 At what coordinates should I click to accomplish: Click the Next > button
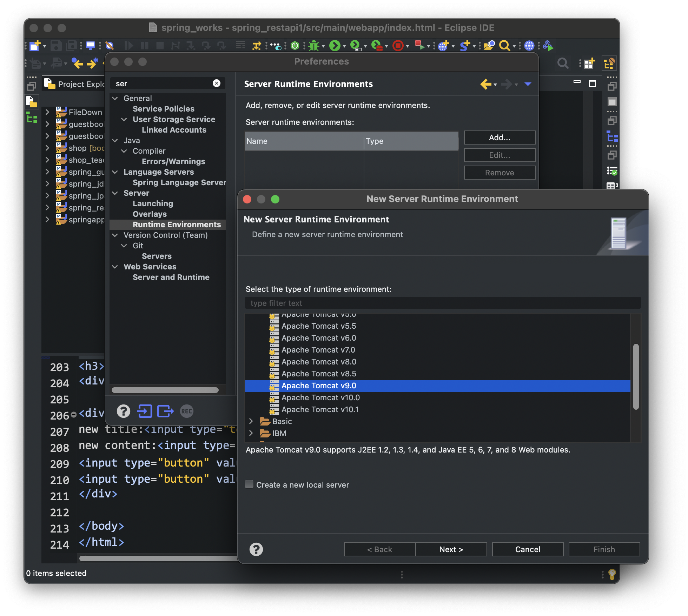(451, 549)
